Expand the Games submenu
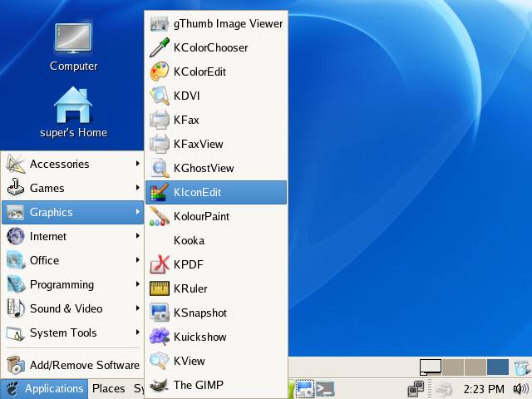This screenshot has width=532, height=399. [x=72, y=188]
